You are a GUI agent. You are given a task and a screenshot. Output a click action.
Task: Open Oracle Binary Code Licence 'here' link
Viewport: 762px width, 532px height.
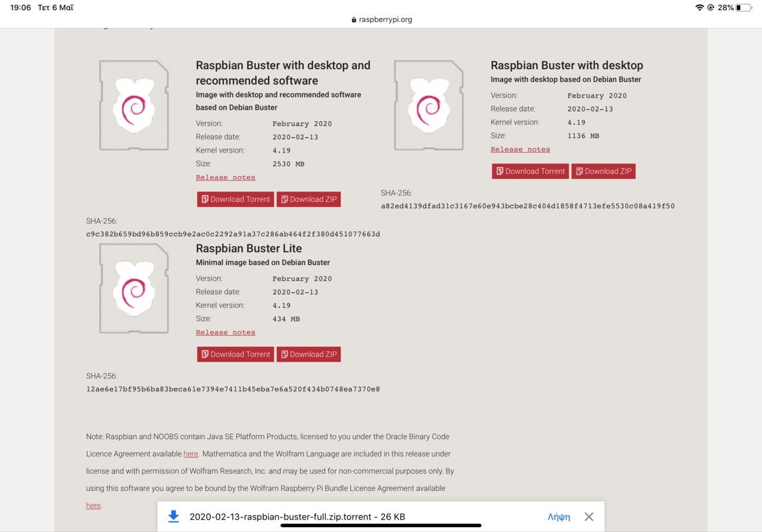(x=190, y=454)
